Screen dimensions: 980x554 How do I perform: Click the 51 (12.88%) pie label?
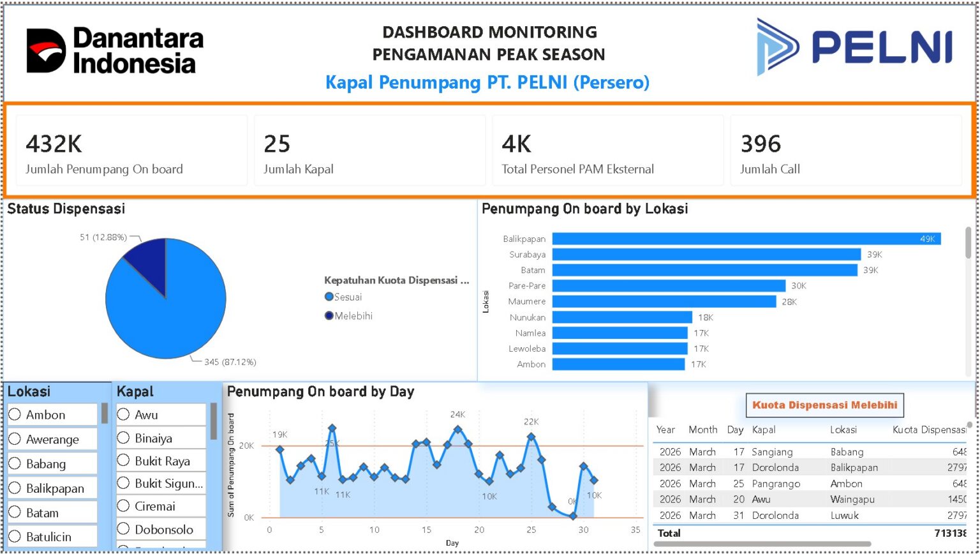pos(103,237)
